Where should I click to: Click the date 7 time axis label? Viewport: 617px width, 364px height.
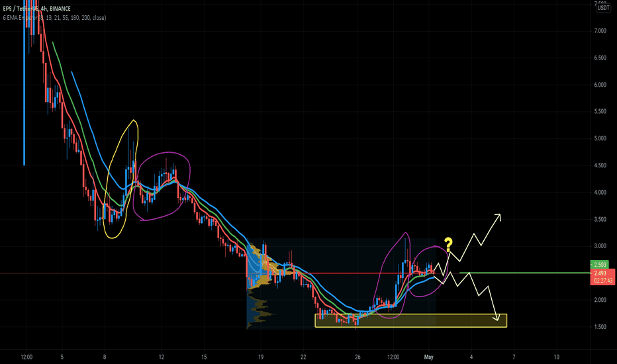pos(514,357)
